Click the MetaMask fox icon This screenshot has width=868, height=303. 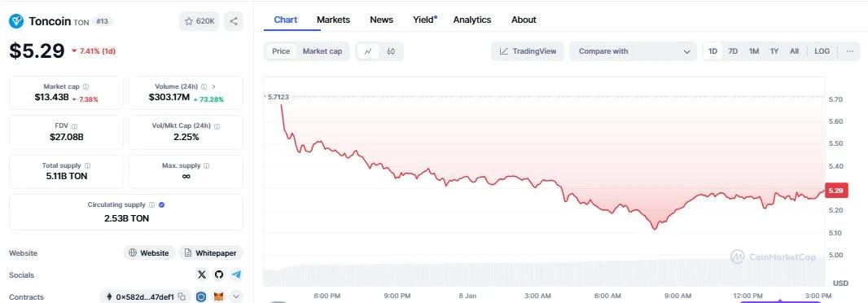219,297
